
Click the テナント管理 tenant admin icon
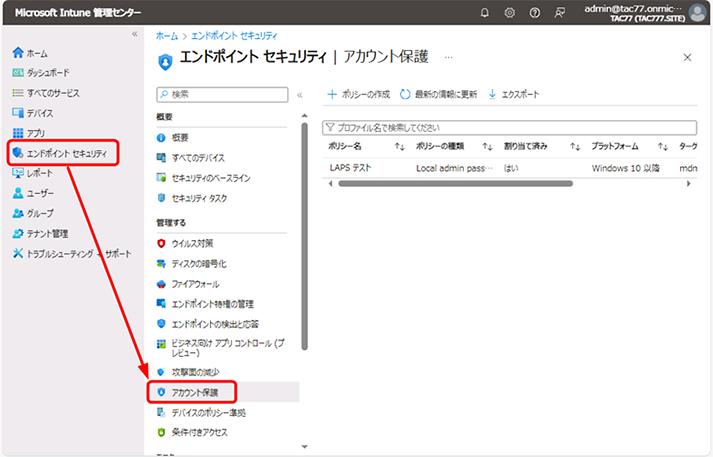point(18,233)
